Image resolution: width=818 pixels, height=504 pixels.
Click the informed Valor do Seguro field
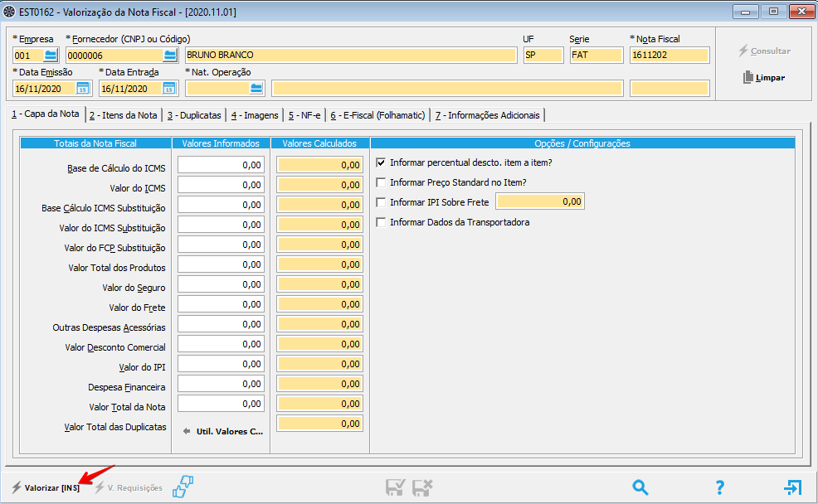point(222,284)
